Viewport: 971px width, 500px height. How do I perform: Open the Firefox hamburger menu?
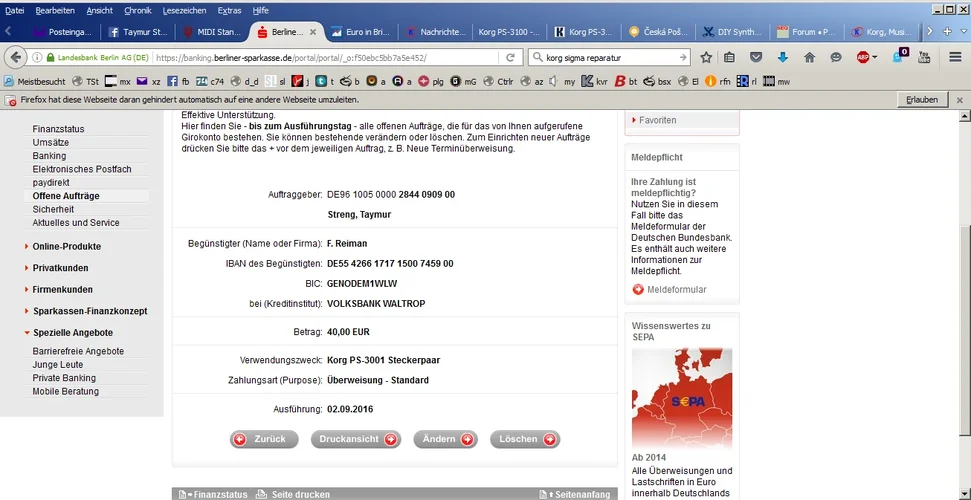(955, 58)
